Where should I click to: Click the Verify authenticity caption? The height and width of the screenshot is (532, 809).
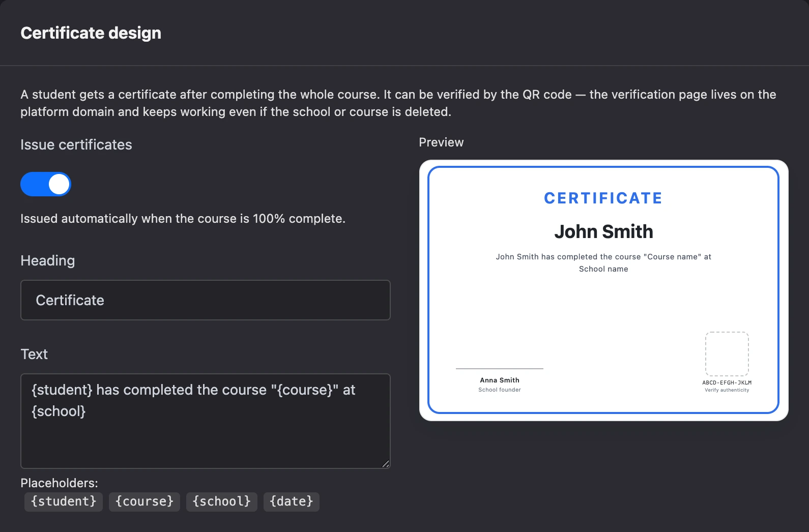(727, 390)
